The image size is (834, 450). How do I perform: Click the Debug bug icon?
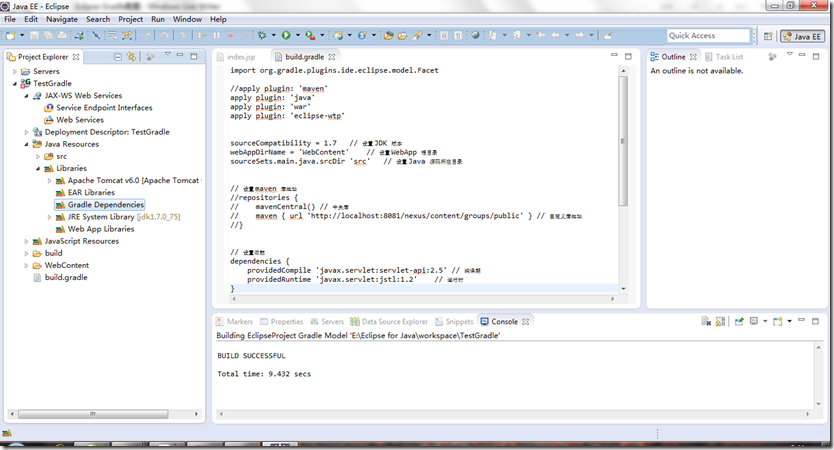pos(262,36)
